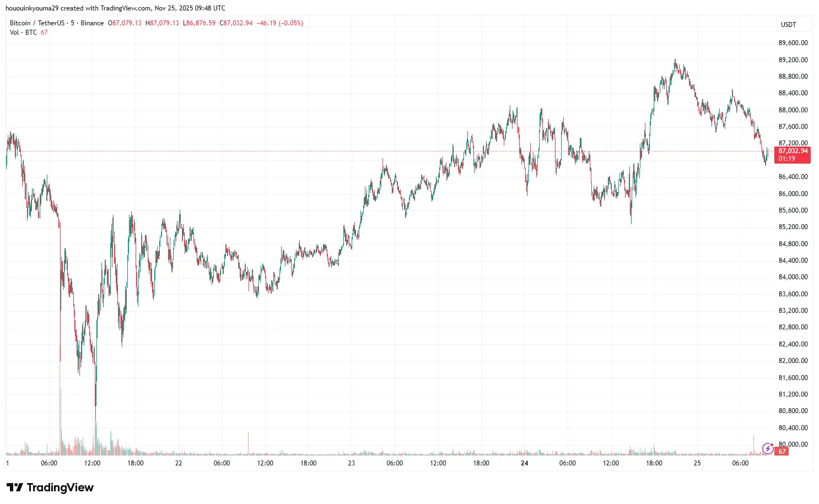Click the red current price label 87,032.94

pos(792,150)
